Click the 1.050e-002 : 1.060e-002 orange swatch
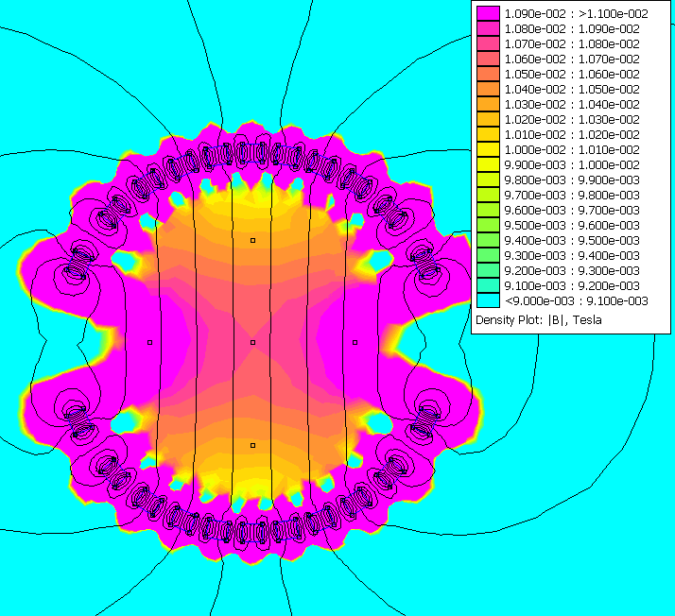 (x=487, y=75)
